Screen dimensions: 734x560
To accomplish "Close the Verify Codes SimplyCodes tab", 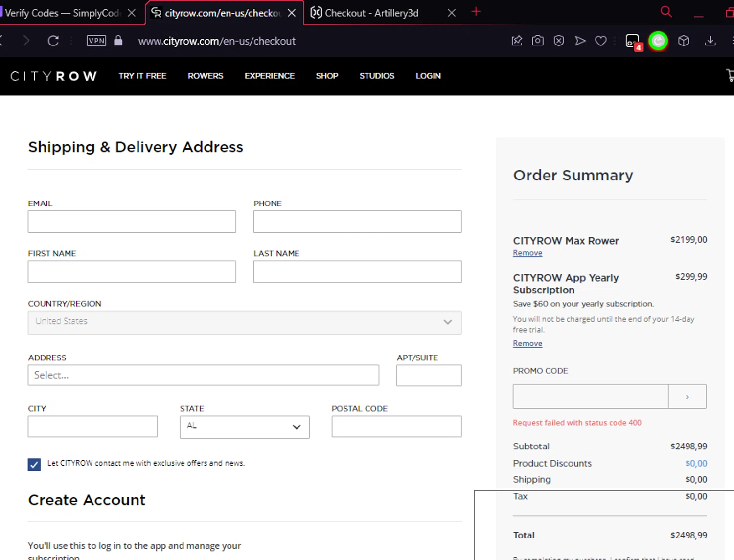I will tap(132, 13).
